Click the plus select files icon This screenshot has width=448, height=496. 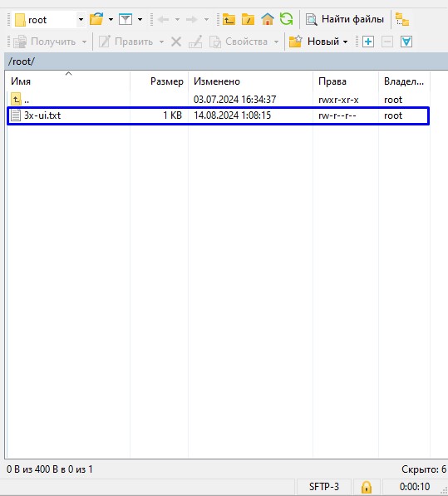[x=368, y=42]
